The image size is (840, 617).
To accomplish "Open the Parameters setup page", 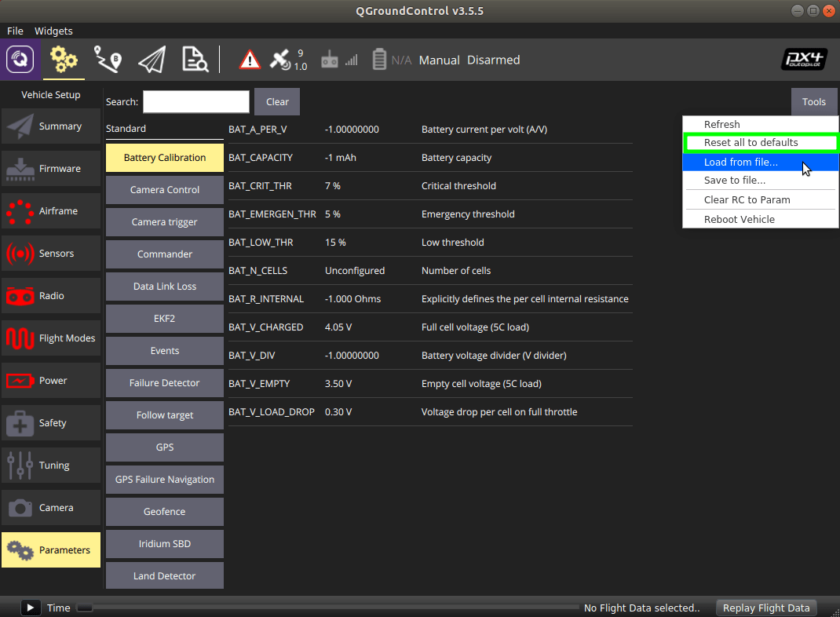I will (x=51, y=550).
